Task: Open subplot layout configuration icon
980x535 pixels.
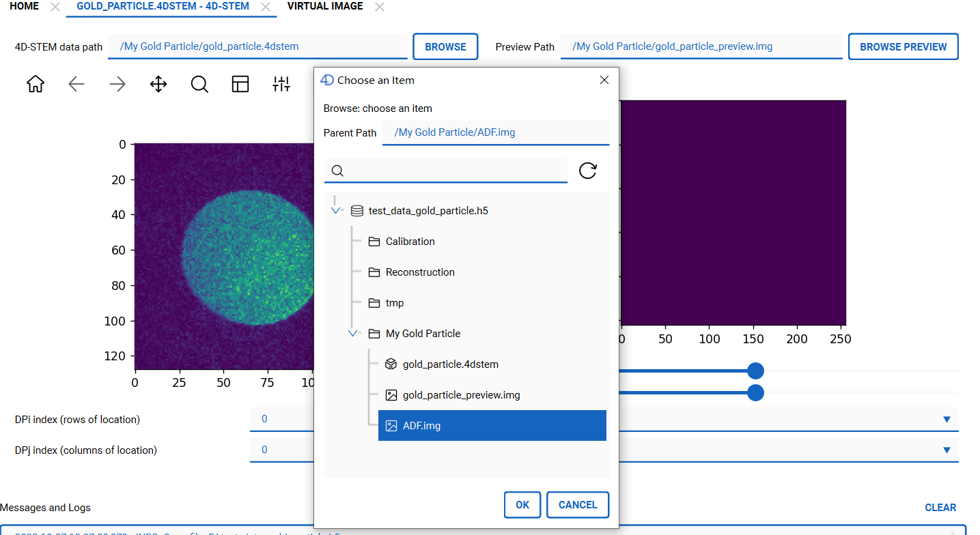Action: click(x=240, y=85)
